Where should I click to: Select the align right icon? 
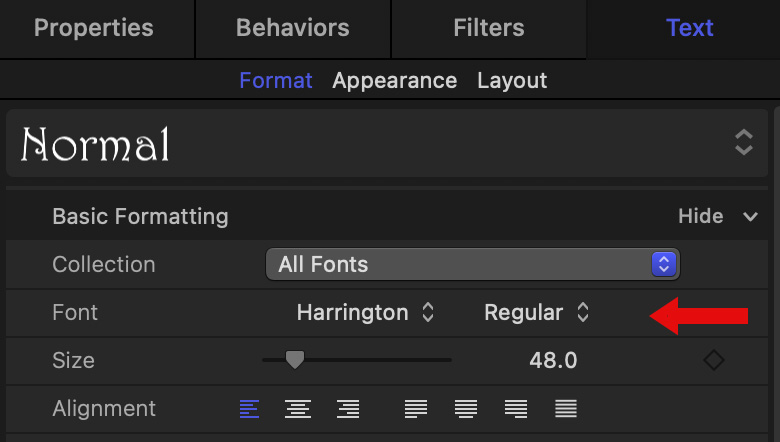coord(348,408)
